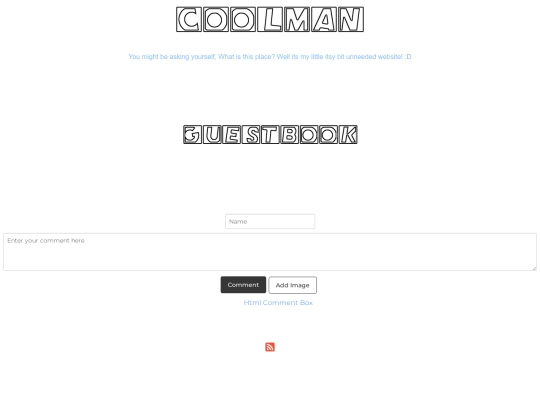Click the letter C block in COOLMAN

pyautogui.click(x=189, y=19)
